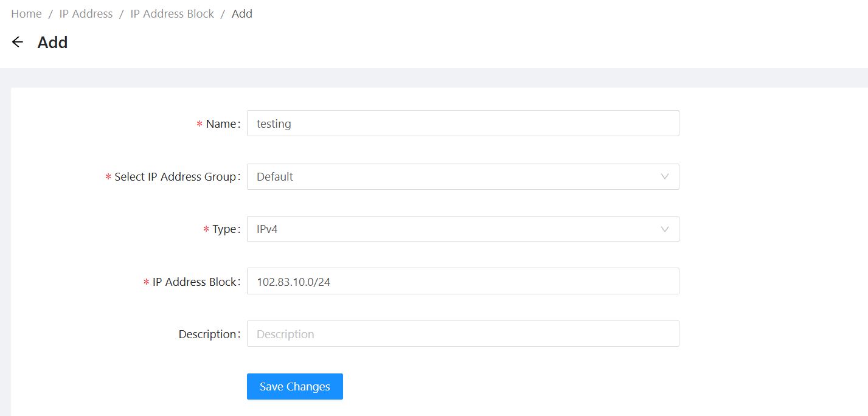868x416 pixels.
Task: Focus the Name input containing testing
Action: (x=462, y=123)
